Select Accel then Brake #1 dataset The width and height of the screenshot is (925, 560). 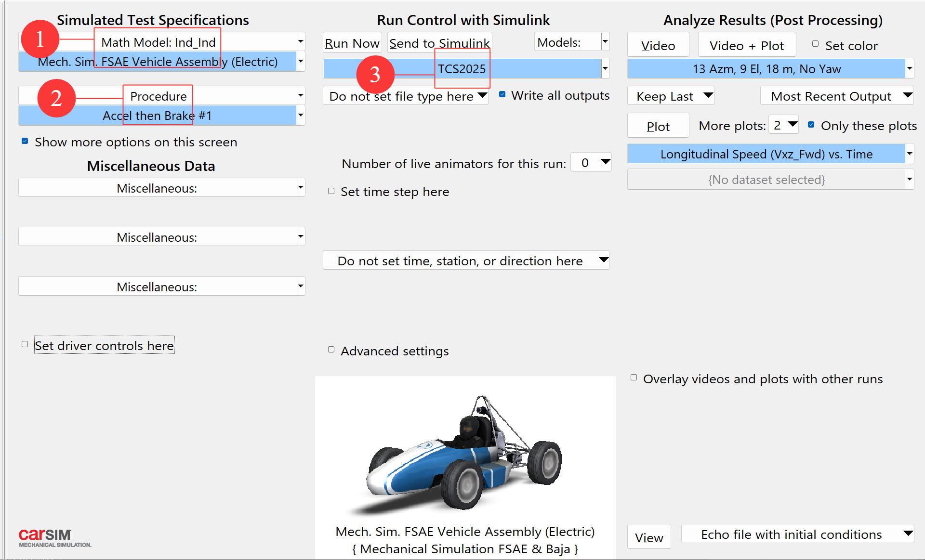pyautogui.click(x=158, y=116)
